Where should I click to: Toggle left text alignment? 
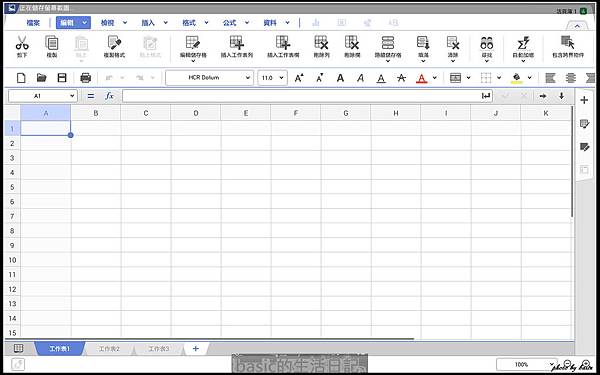click(x=550, y=78)
